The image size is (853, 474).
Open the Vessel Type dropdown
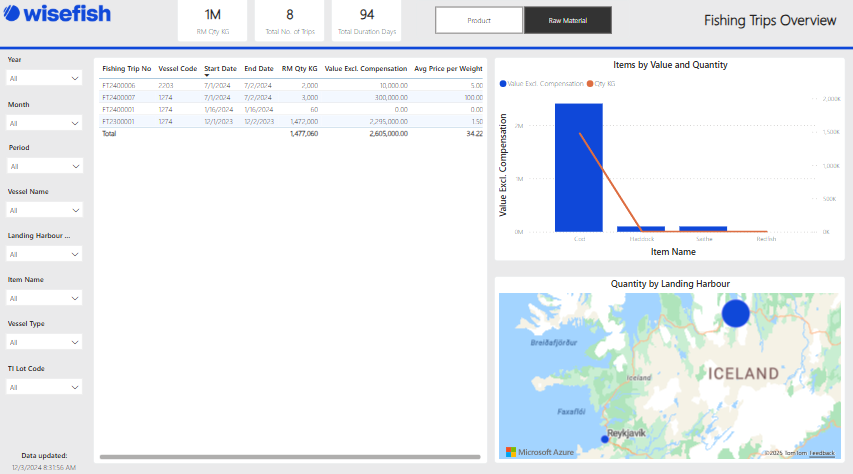click(44, 342)
